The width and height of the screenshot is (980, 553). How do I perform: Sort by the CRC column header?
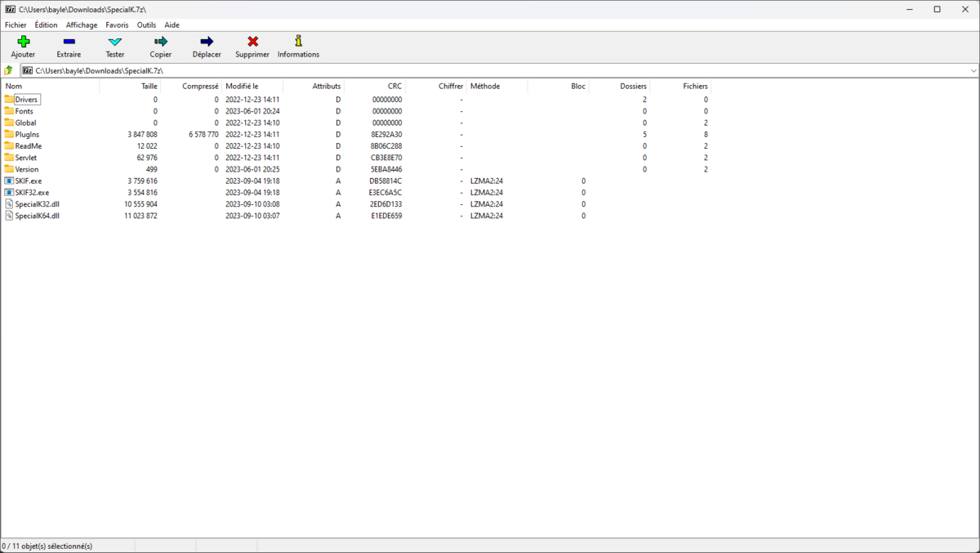click(375, 86)
